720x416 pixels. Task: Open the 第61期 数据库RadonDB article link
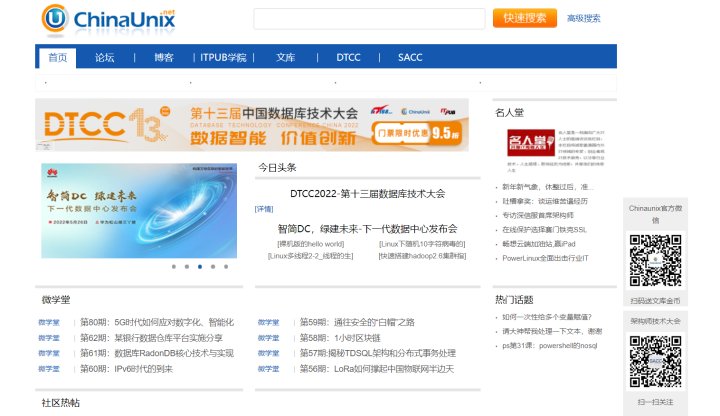[157, 353]
